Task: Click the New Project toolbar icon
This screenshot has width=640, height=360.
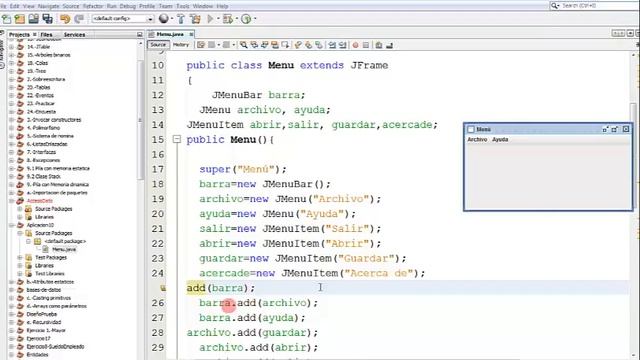Action: point(20,19)
